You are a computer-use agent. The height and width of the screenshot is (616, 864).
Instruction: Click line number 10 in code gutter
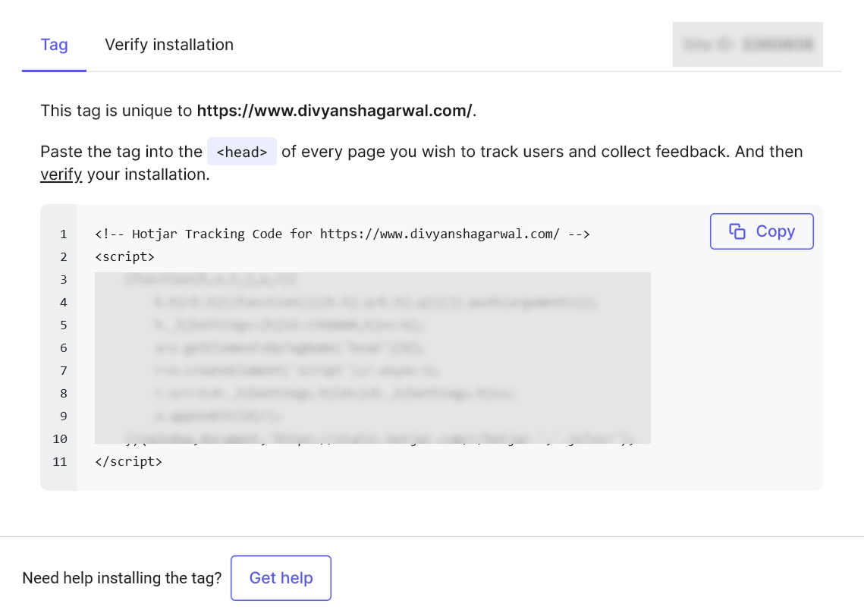point(59,439)
